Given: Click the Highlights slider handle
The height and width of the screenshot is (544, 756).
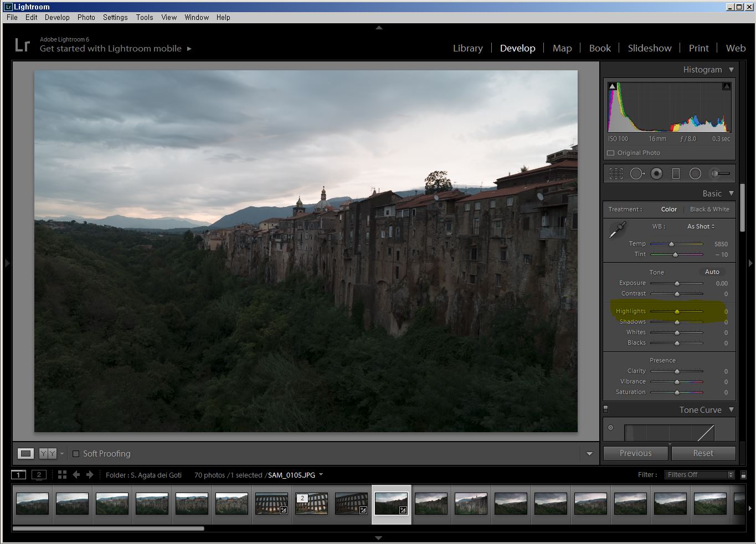Looking at the screenshot, I should (x=677, y=312).
